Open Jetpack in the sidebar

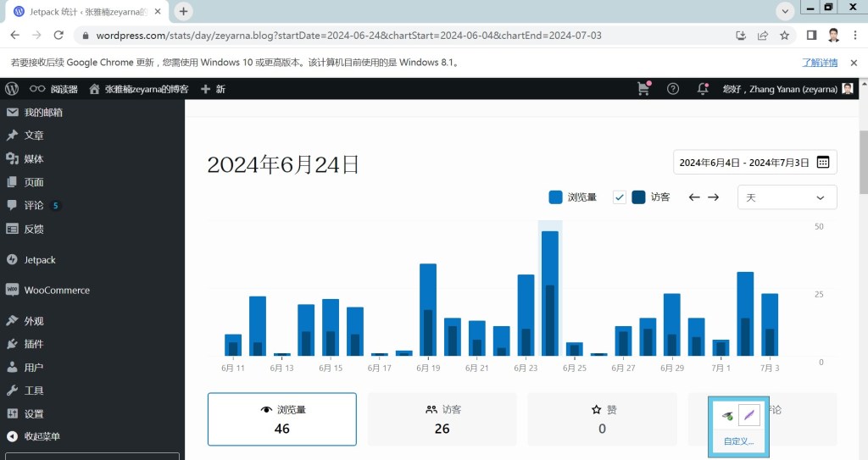coord(40,260)
